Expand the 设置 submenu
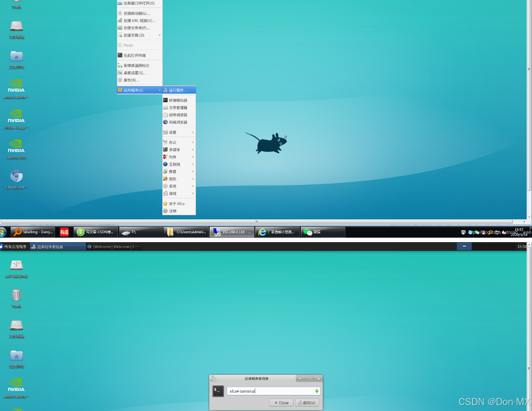The image size is (532, 411). [x=179, y=132]
